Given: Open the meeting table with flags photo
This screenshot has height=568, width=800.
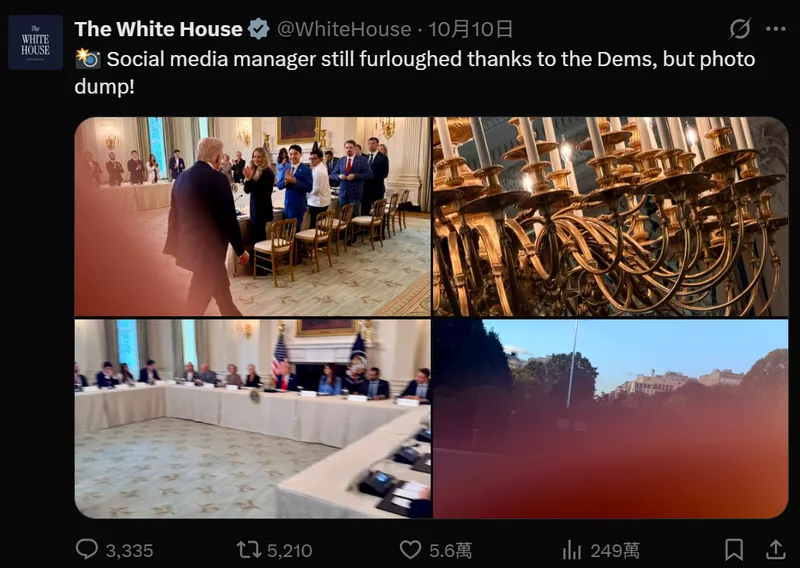Looking at the screenshot, I should point(253,418).
